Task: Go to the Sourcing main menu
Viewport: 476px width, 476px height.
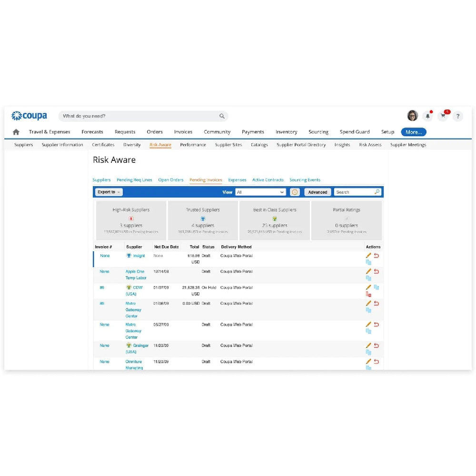Action: tap(318, 132)
